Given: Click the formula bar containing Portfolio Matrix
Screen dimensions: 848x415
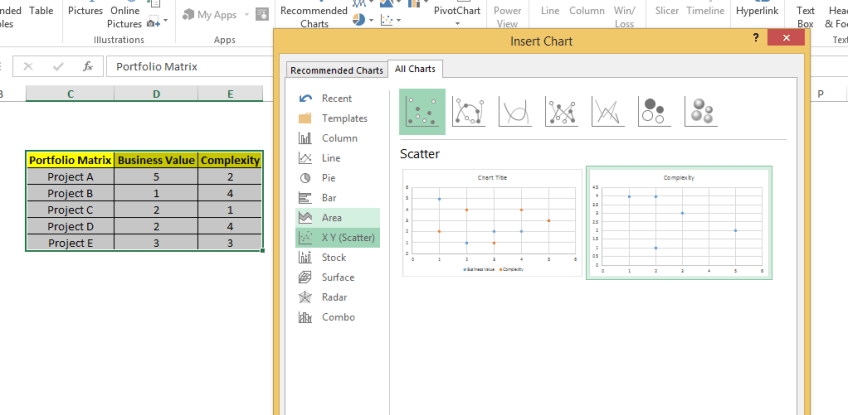Looking at the screenshot, I should (190, 67).
